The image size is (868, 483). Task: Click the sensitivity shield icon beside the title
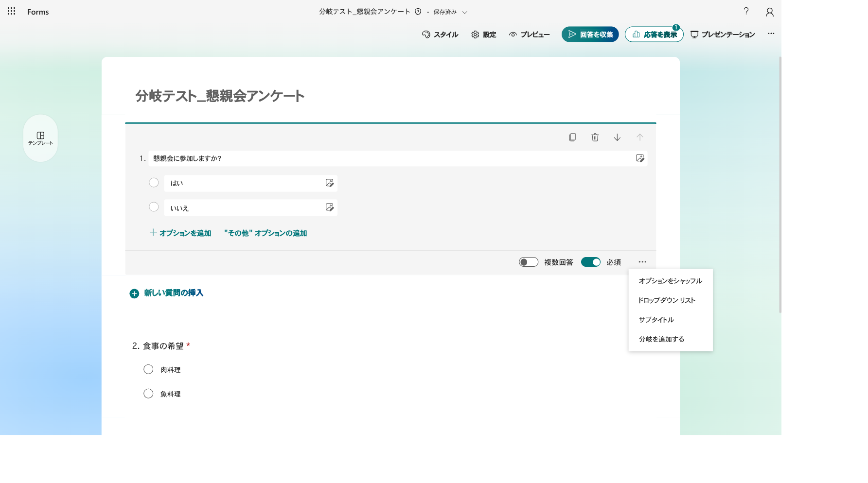click(x=418, y=11)
